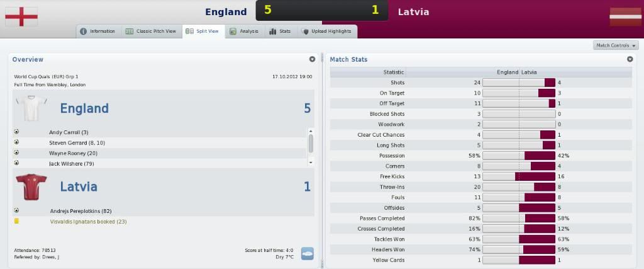This screenshot has height=269, width=644.
Task: Open the Stats tab
Action: point(280,31)
